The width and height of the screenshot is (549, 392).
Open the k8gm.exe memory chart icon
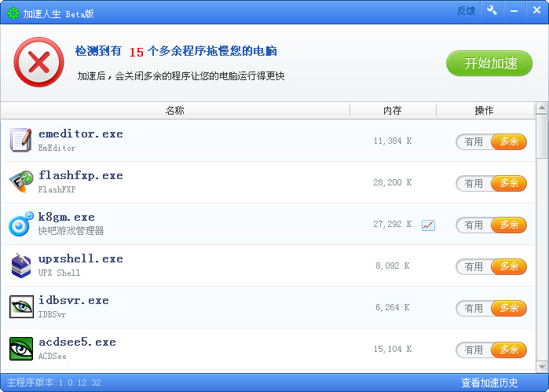(428, 225)
